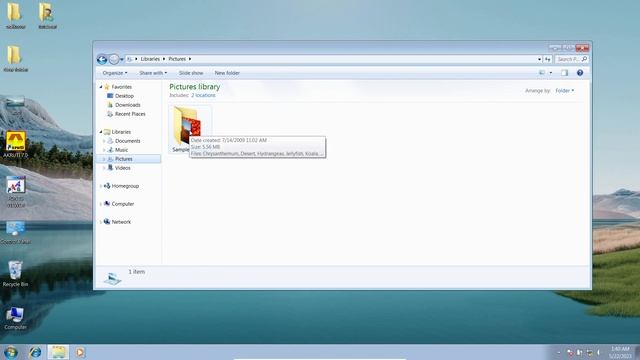
Task: Select Libraries in navigation pane
Action: tap(121, 132)
